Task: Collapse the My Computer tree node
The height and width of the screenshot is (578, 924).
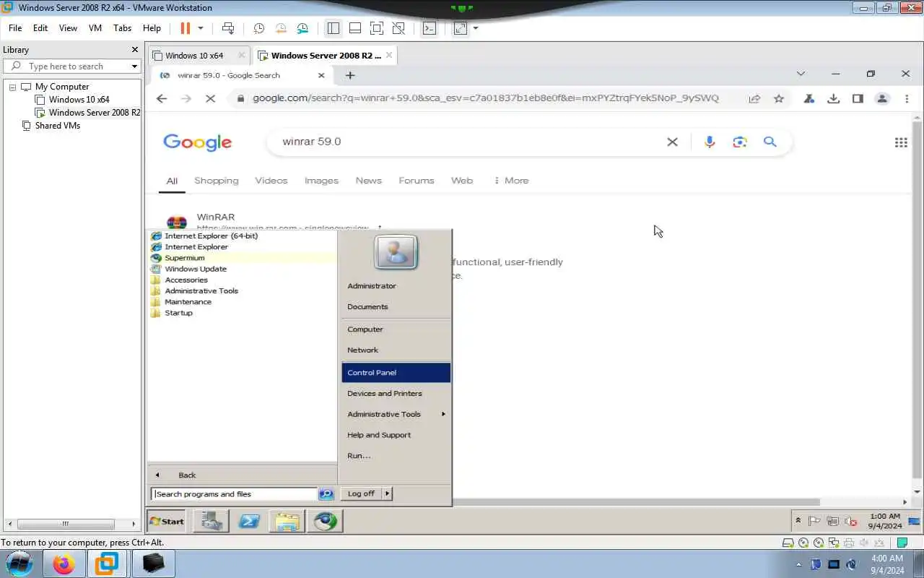Action: (x=12, y=87)
